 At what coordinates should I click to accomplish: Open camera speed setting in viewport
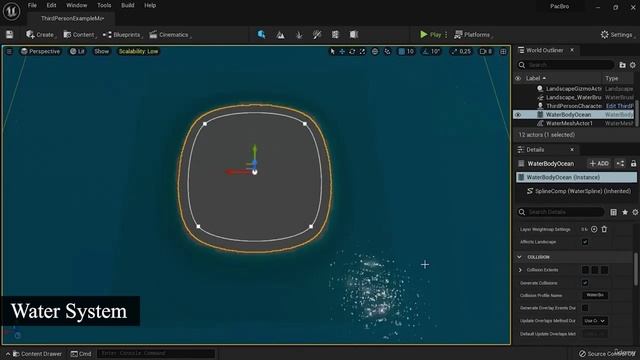(486, 51)
